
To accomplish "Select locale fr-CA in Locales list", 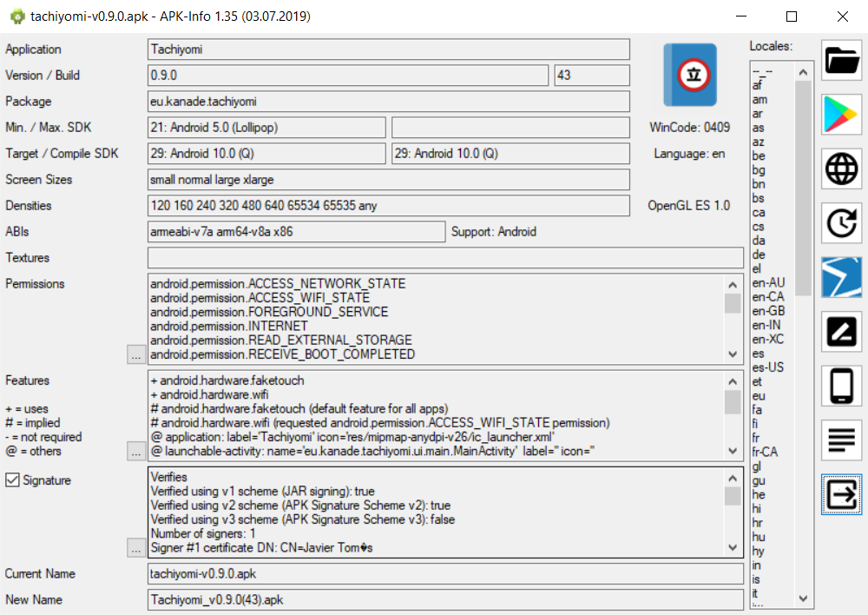I will click(x=765, y=452).
